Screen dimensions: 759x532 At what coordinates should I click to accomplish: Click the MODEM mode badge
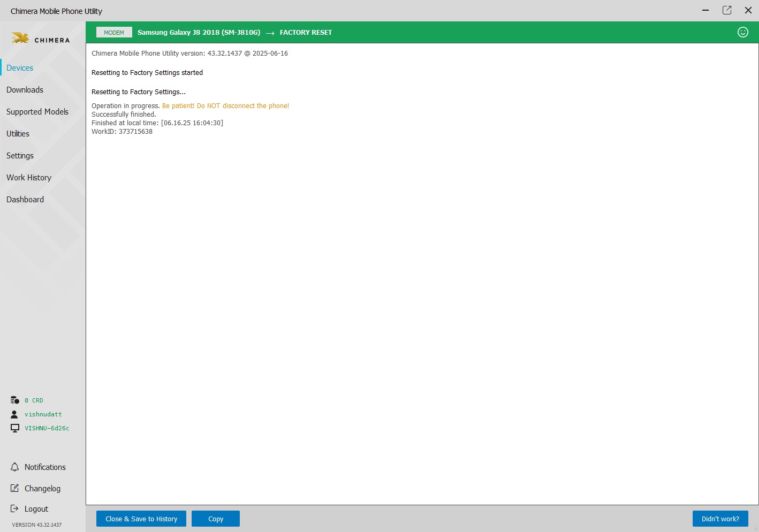(114, 33)
